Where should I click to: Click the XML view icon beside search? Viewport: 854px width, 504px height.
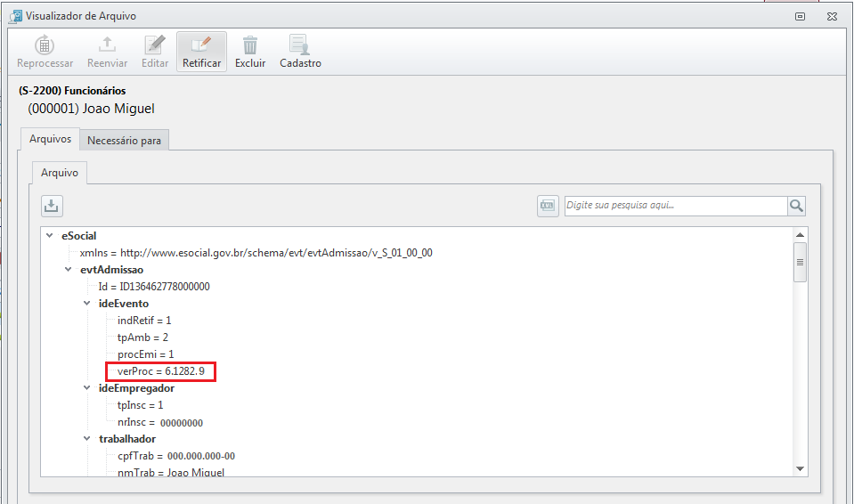[548, 206]
